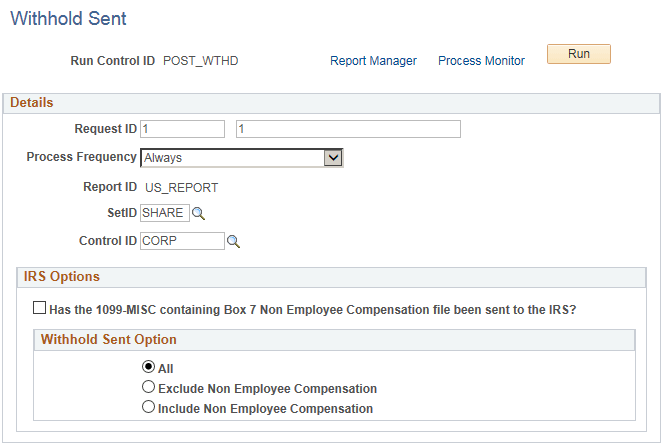Click into the SetID text field
Viewport: 672px width, 448px height.
[165, 213]
